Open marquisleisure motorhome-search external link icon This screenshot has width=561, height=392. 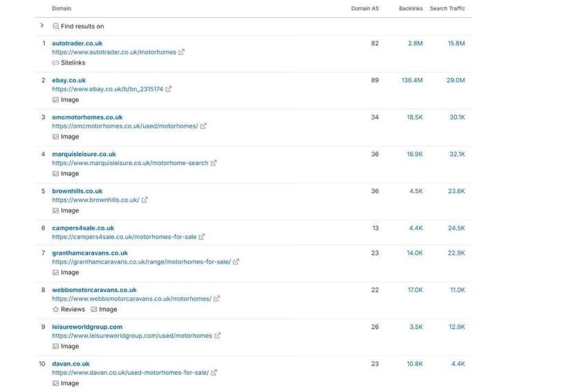click(x=213, y=163)
